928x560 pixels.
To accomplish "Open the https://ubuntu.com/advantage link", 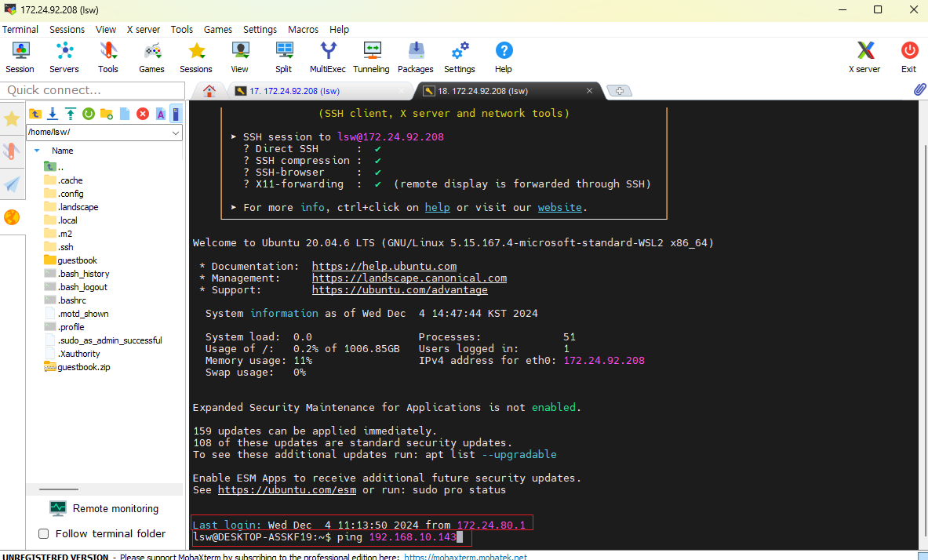I will (400, 290).
